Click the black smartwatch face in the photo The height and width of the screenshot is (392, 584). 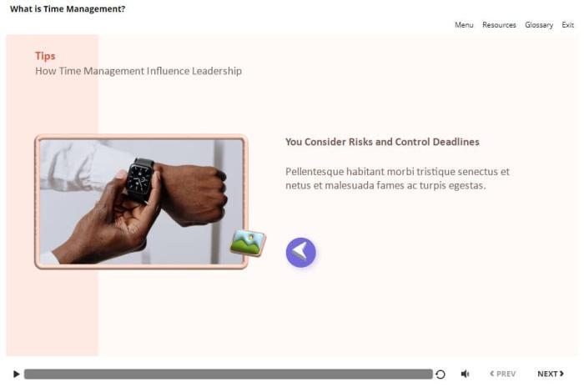pos(139,179)
